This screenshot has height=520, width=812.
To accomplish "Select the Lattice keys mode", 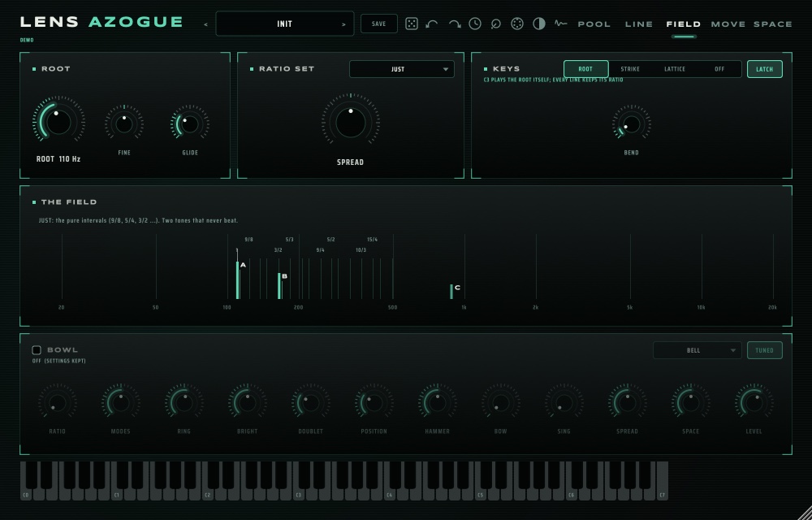I will pyautogui.click(x=675, y=69).
